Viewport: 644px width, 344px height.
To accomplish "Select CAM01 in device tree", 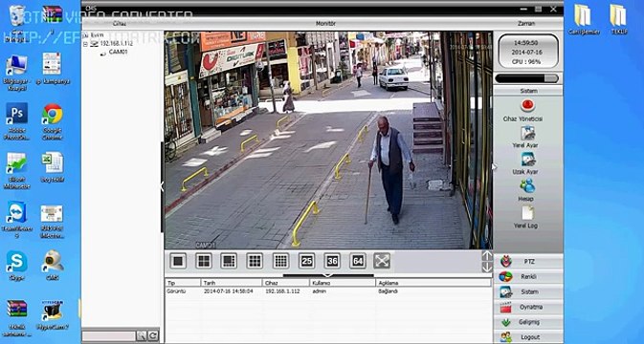I will point(118,52).
